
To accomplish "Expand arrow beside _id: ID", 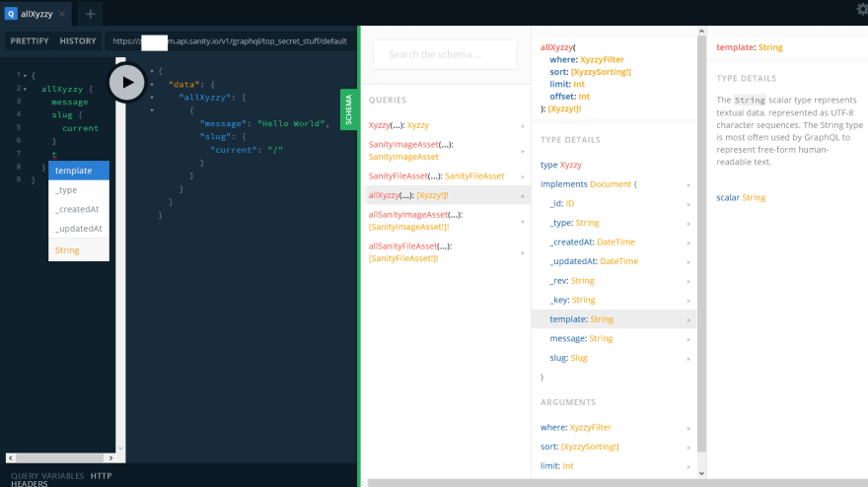I will 688,204.
